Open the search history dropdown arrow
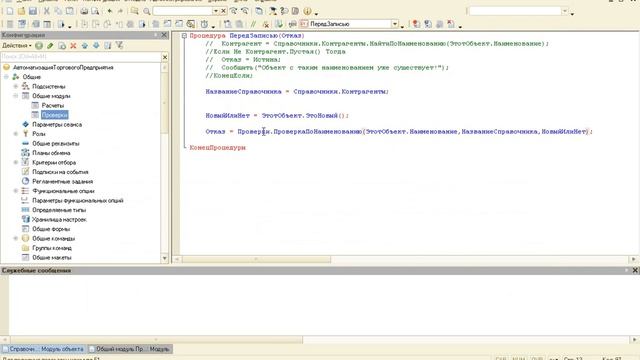This screenshot has height=360, width=640. [x=216, y=11]
